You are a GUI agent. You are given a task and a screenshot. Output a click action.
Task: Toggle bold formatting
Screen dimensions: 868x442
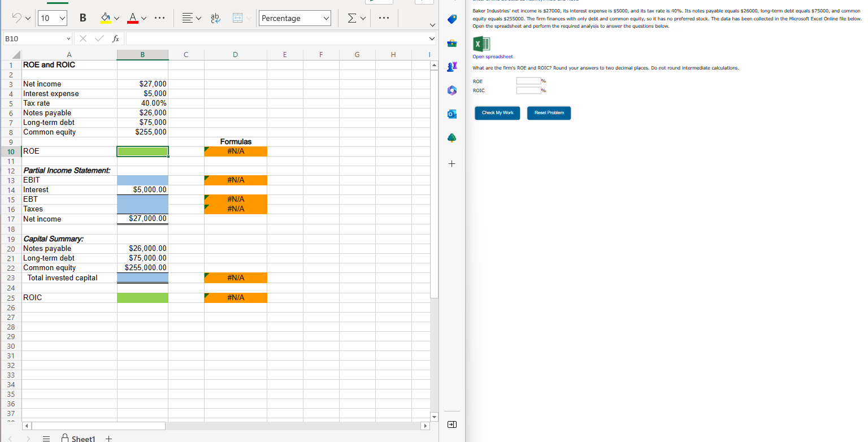pyautogui.click(x=83, y=18)
